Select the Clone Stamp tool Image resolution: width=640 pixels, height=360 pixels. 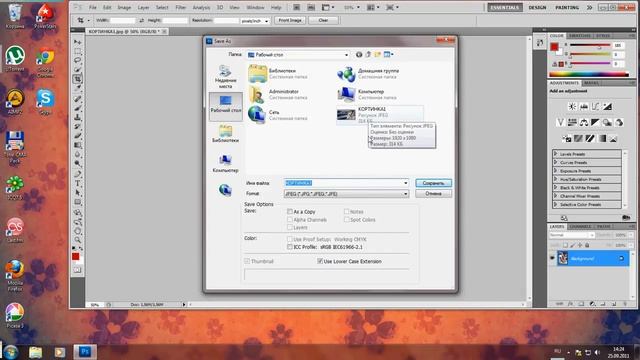coord(78,117)
